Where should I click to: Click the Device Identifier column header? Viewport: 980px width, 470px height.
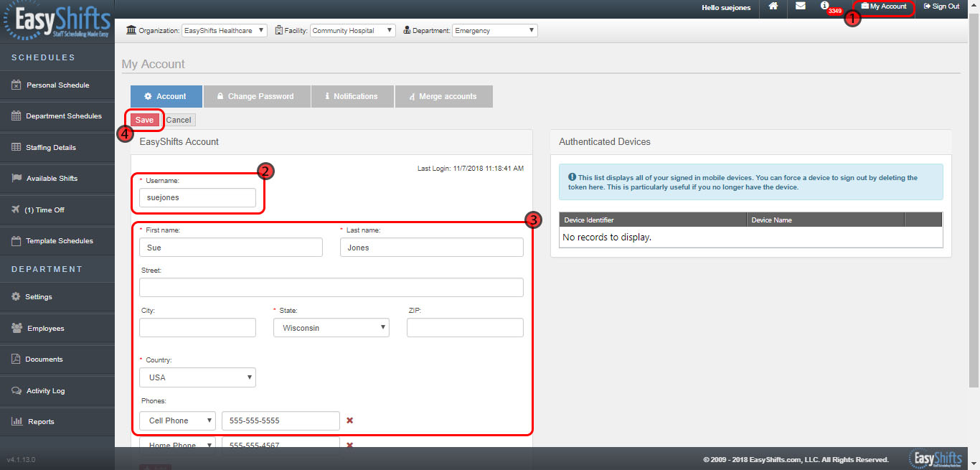(x=653, y=220)
